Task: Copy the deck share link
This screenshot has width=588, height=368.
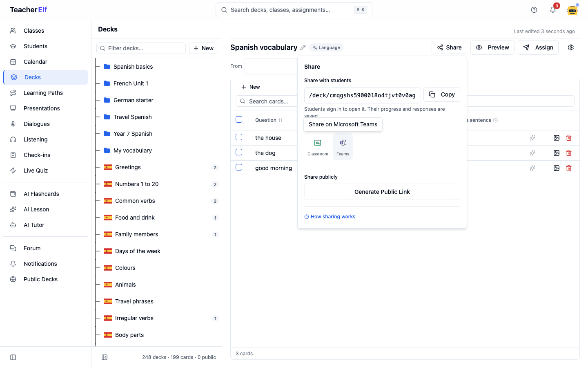Action: coord(442,94)
